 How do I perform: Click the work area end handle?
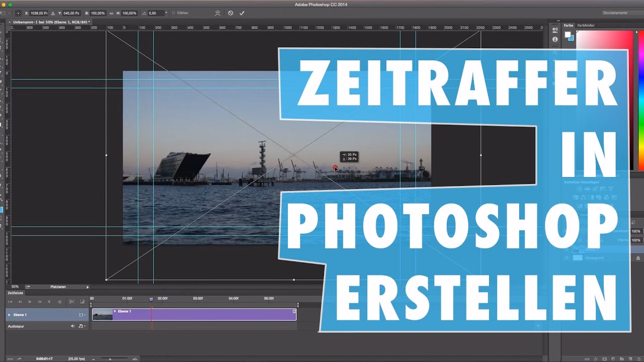click(x=298, y=305)
